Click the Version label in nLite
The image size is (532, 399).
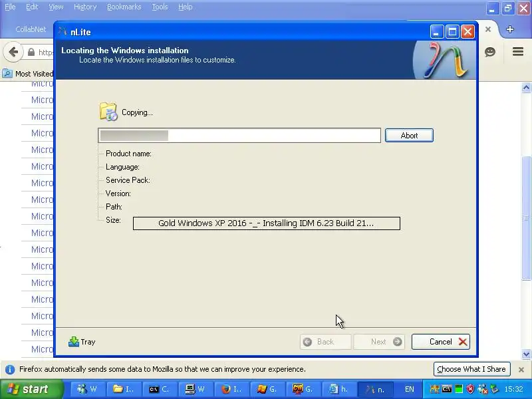(x=118, y=194)
